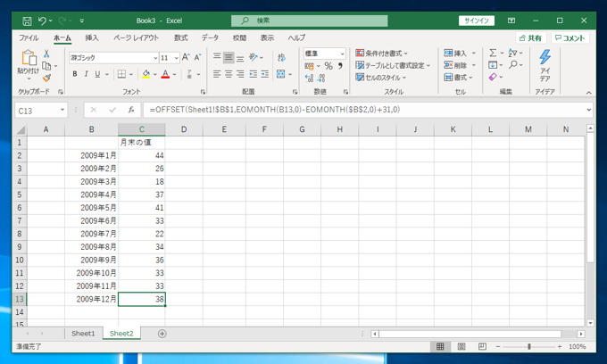Click the 共有 share button

click(x=531, y=37)
